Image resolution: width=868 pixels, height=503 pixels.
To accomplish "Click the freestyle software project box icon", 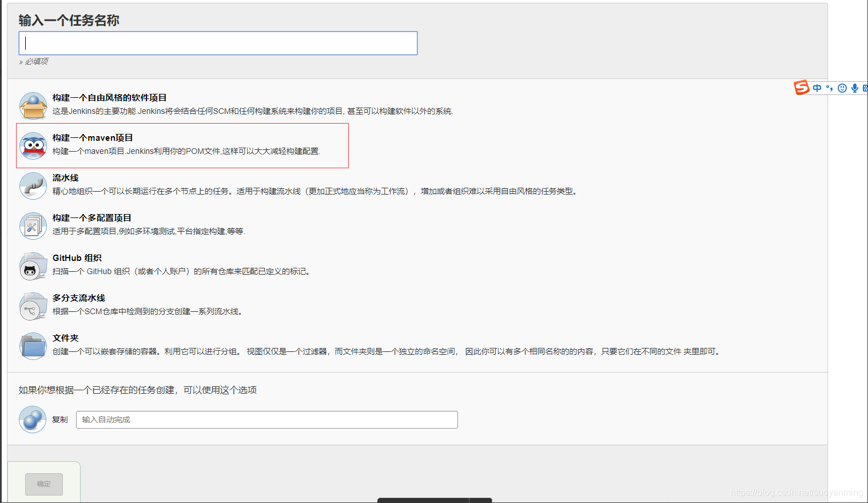I will point(33,106).
